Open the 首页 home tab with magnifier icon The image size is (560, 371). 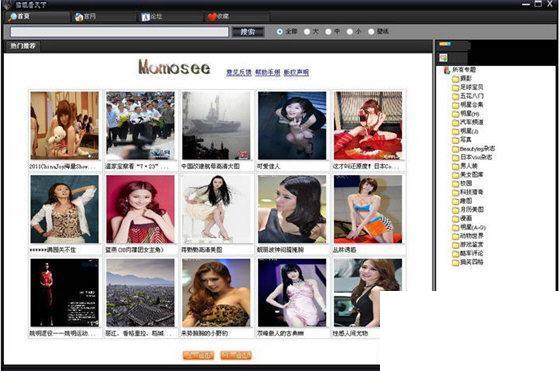pos(20,17)
